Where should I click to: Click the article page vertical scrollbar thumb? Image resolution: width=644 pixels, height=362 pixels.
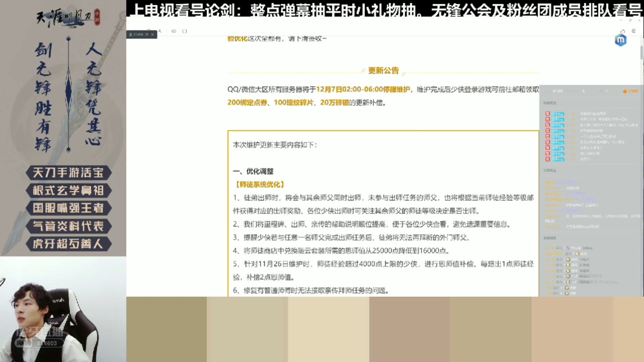[x=641, y=52]
